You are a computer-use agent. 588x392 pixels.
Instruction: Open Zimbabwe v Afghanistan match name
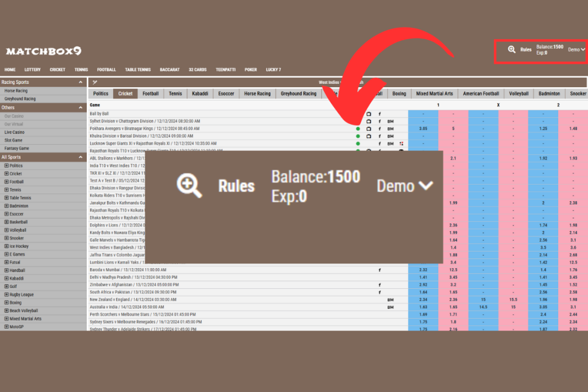click(x=134, y=285)
